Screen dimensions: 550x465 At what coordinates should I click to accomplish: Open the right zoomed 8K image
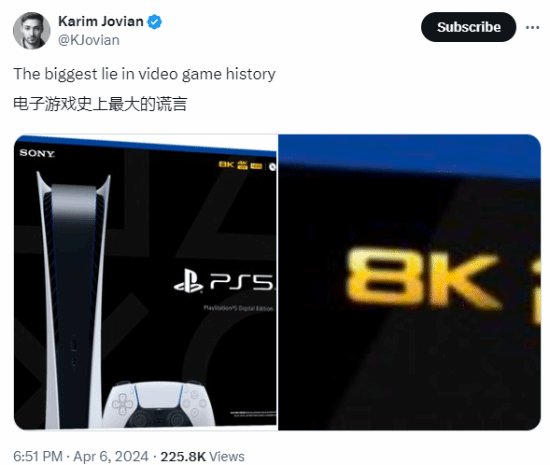click(x=409, y=282)
